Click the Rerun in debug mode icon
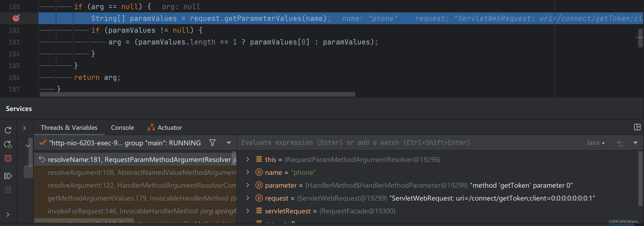The width and height of the screenshot is (644, 226). click(8, 145)
